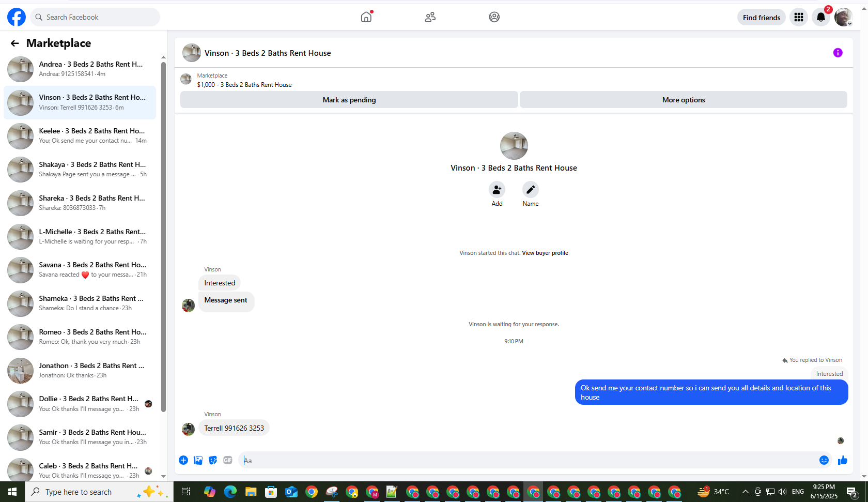The height and width of the screenshot is (502, 868).
Task: Click the $1,000 listing title in header
Action: tap(244, 85)
